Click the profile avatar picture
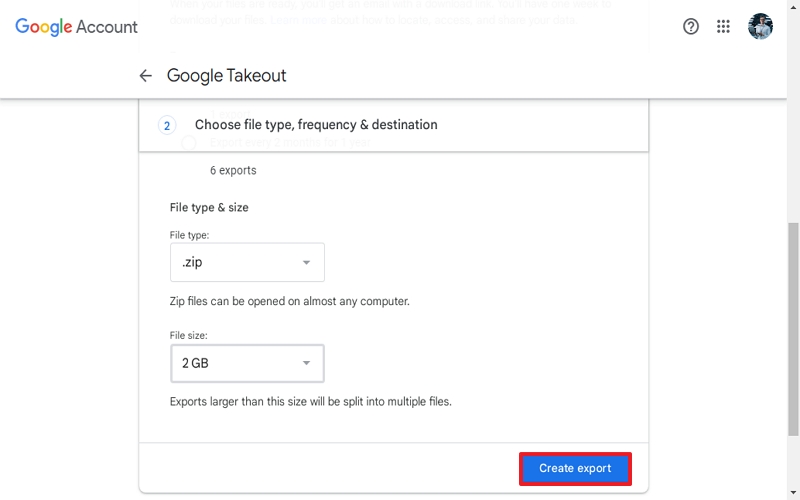 point(760,27)
